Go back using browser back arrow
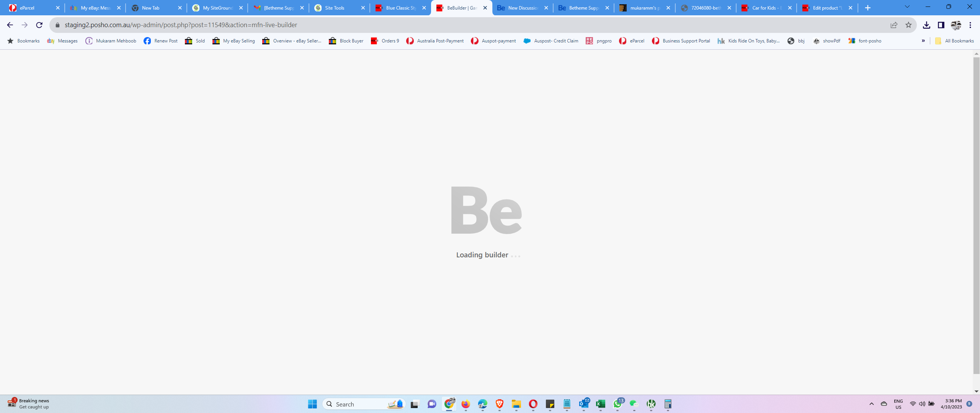 (10, 25)
